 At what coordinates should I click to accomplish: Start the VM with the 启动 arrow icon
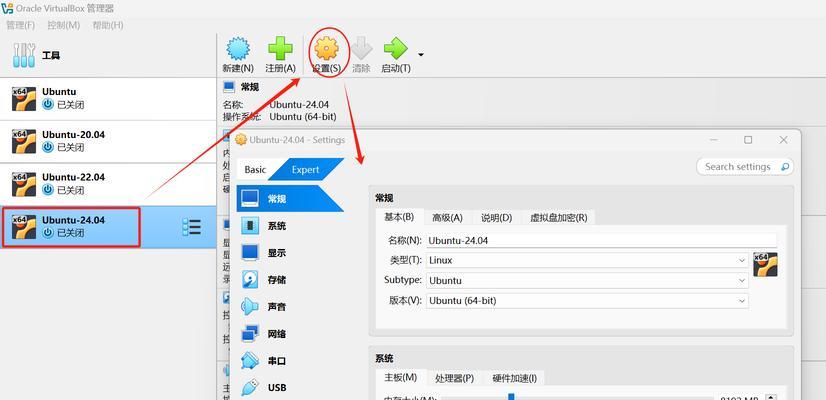396,50
